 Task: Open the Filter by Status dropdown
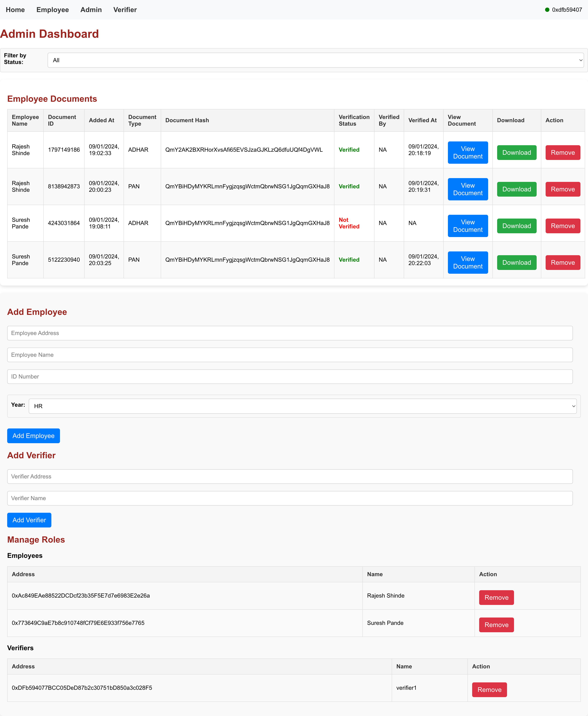[315, 60]
